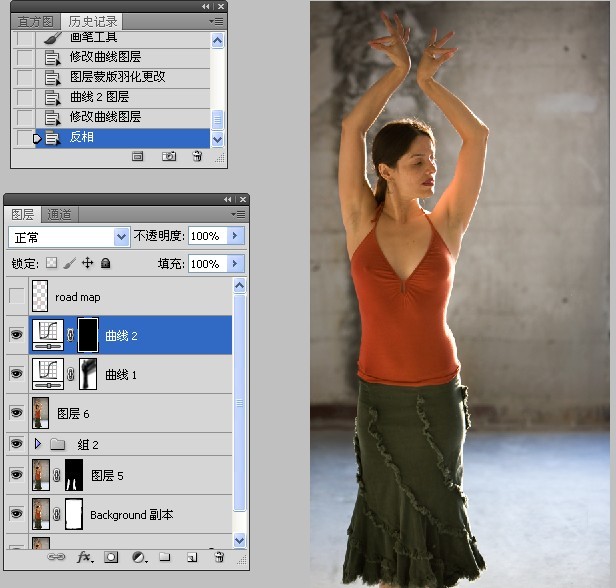Select white mask thumbnail of Background 副本
The image size is (616, 588).
(74, 514)
